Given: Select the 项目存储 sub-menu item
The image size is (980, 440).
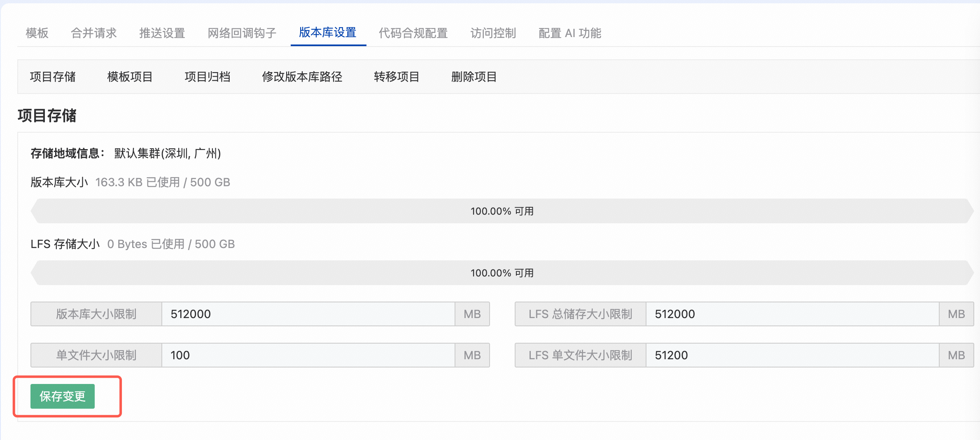Looking at the screenshot, I should click(x=53, y=77).
